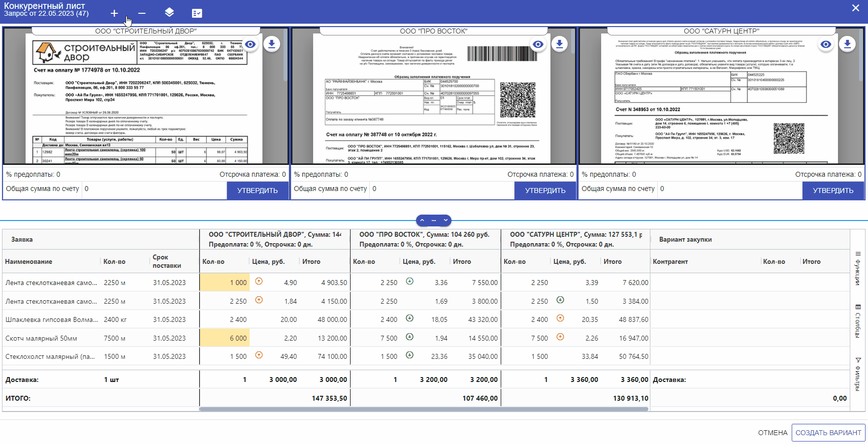Select the Стеклохолст малярный row name
The image size is (868, 444).
tap(50, 356)
